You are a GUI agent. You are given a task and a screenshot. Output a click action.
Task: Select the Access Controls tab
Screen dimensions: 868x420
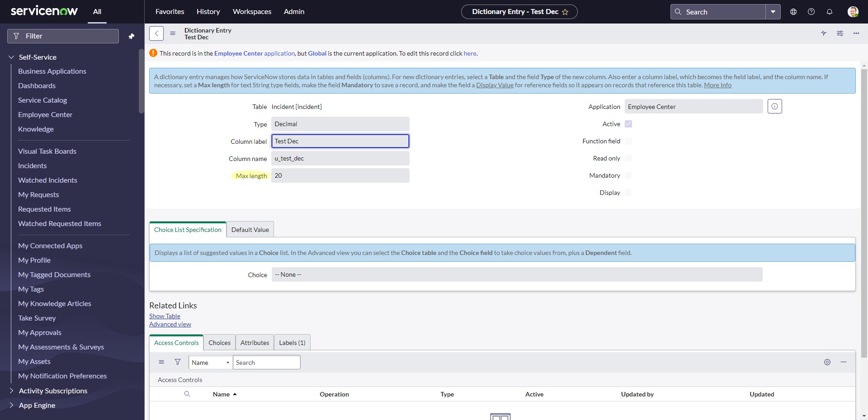176,343
